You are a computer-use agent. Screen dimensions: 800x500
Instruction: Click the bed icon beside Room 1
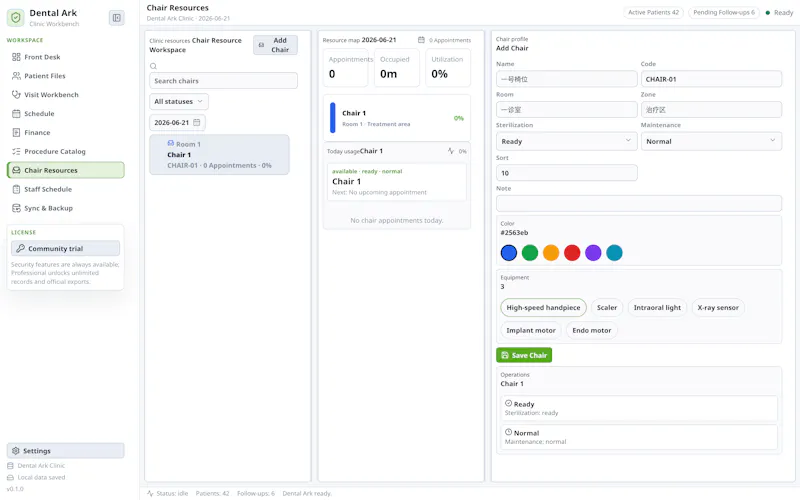click(x=170, y=144)
